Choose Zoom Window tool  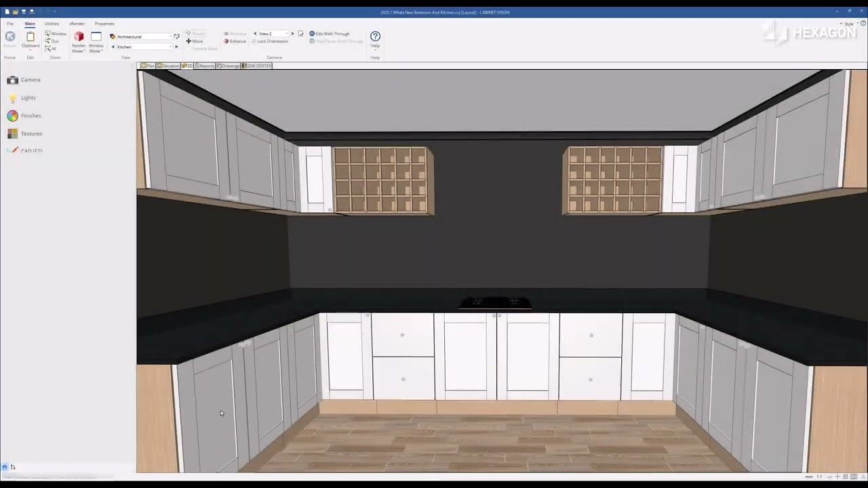[56, 33]
